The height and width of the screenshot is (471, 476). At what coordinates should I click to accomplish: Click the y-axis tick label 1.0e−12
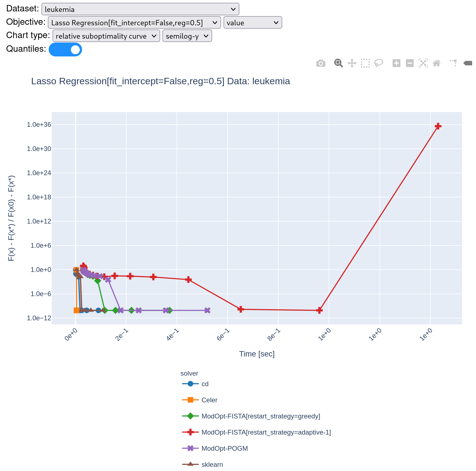(x=39, y=318)
